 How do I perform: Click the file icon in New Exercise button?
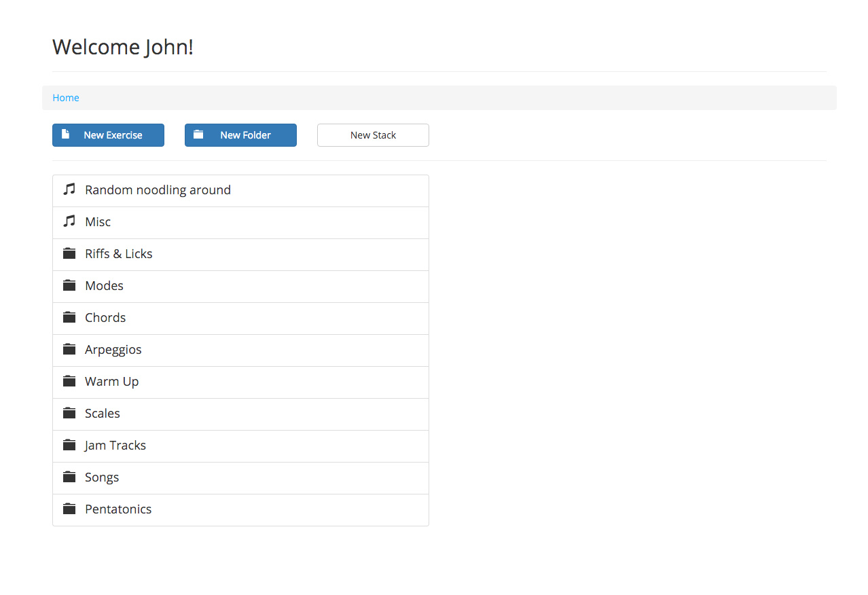click(x=65, y=134)
